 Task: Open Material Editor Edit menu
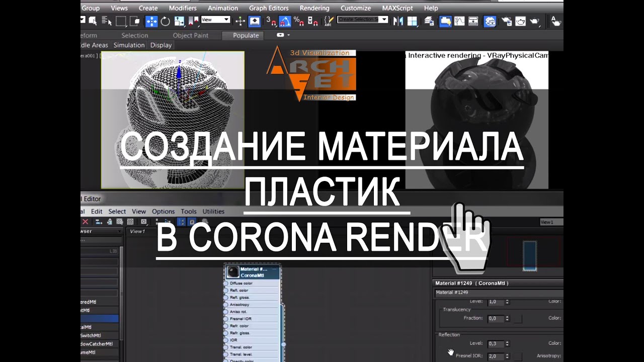coord(97,212)
